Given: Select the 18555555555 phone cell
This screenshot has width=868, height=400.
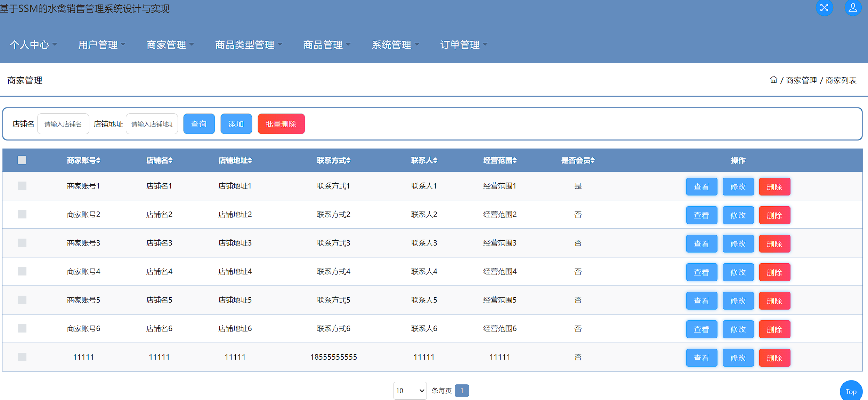Looking at the screenshot, I should pyautogui.click(x=334, y=357).
